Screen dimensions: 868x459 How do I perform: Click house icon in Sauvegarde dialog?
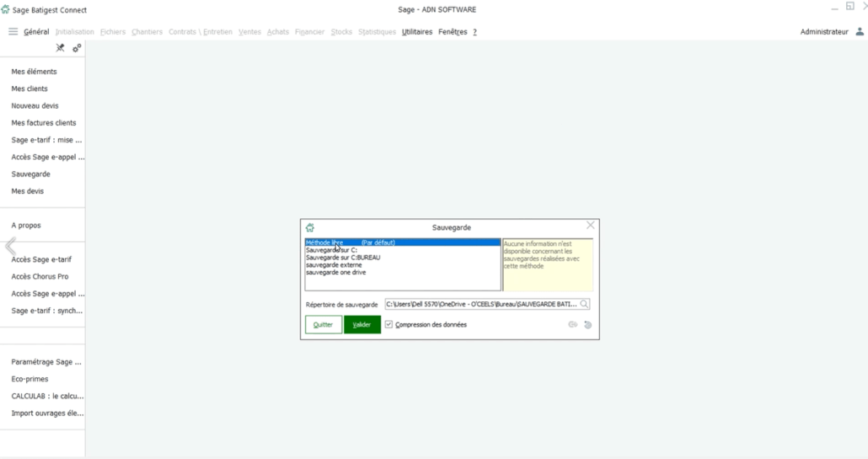[x=310, y=227]
